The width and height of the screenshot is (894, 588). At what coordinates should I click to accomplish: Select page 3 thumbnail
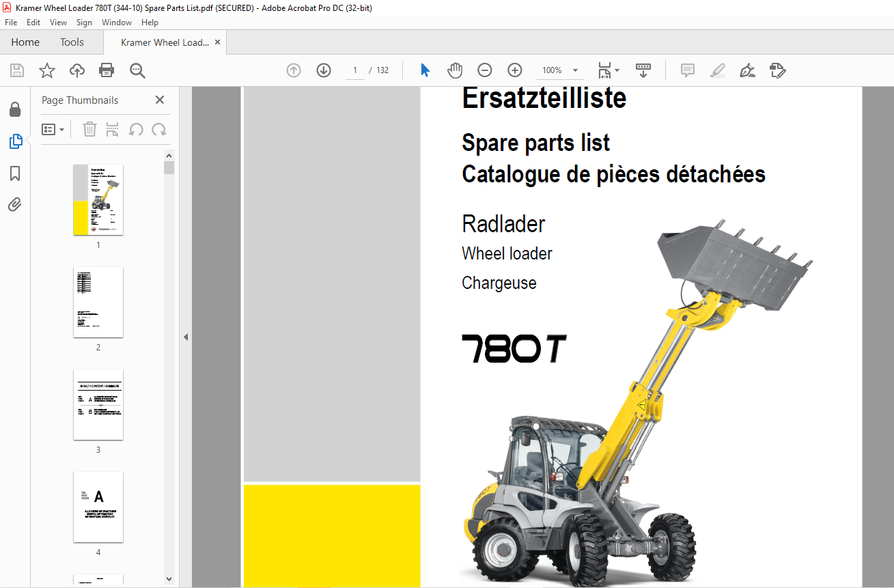(x=98, y=405)
